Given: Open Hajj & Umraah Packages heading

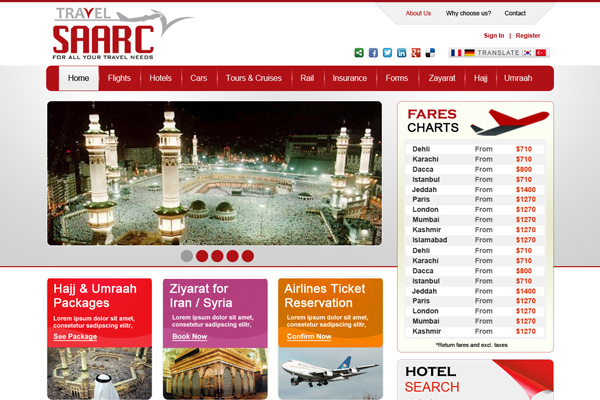Looking at the screenshot, I should pyautogui.click(x=95, y=296).
